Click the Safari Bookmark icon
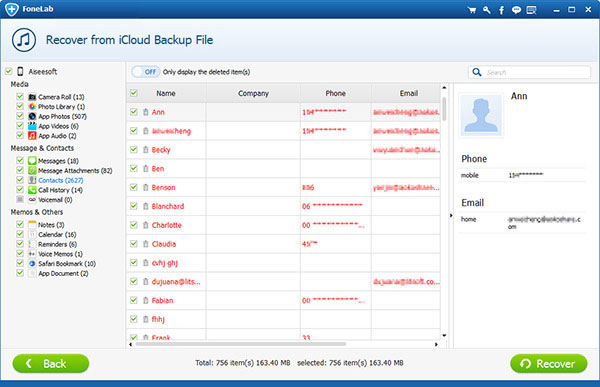Screen dimensions: 600x387 (32, 264)
